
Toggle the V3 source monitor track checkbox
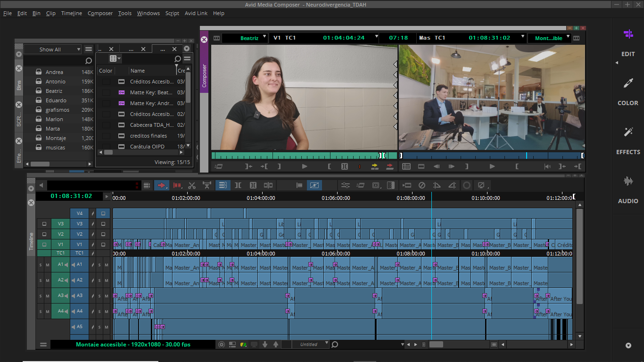pos(44,224)
